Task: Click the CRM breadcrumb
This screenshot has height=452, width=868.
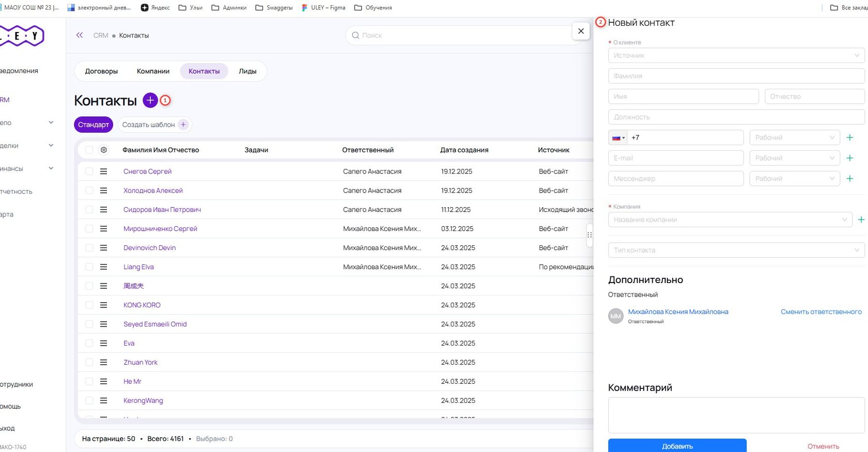Action: 101,35
